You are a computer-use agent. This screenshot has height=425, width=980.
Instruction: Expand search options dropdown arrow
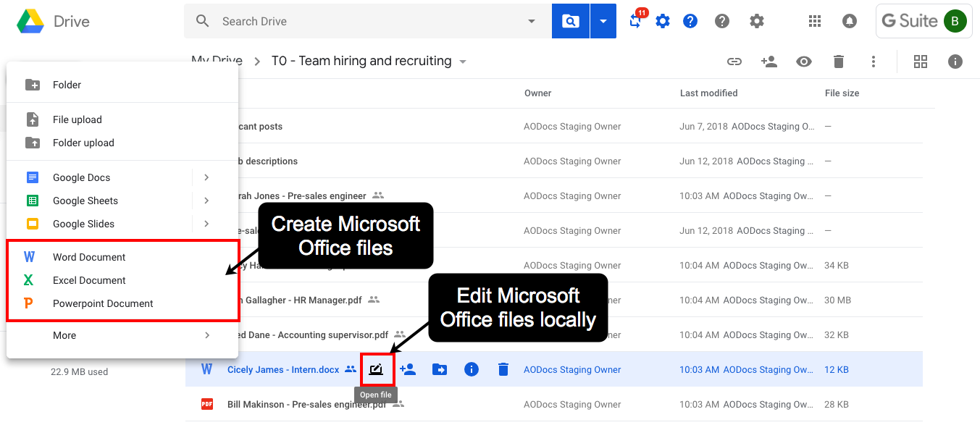[532, 21]
